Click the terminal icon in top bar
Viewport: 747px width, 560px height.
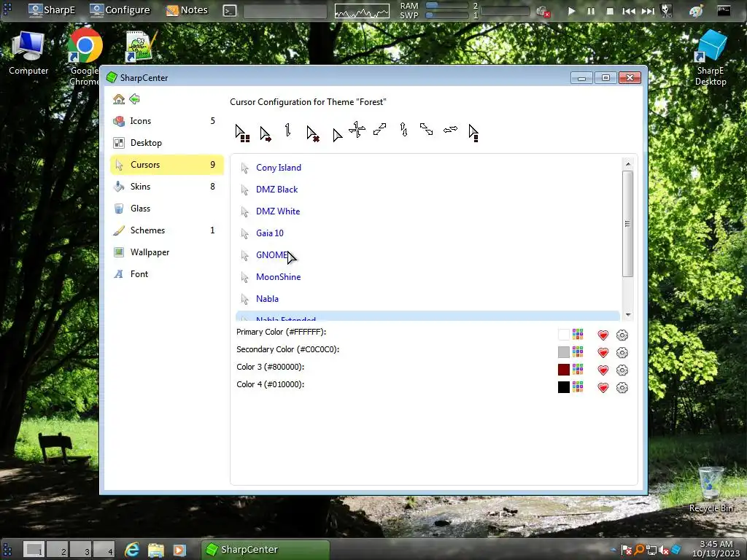point(230,10)
